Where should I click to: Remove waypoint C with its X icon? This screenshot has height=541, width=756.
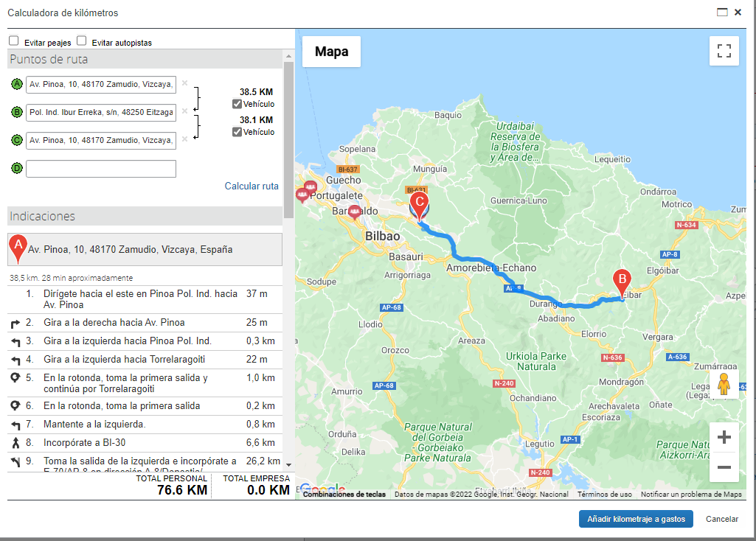tap(184, 139)
